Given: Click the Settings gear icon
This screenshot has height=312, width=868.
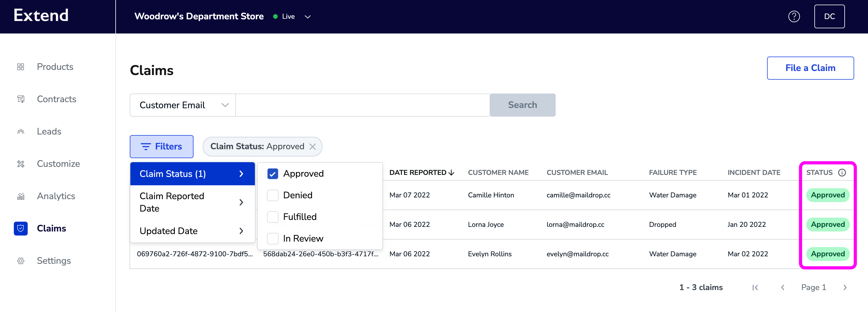Looking at the screenshot, I should (x=20, y=261).
